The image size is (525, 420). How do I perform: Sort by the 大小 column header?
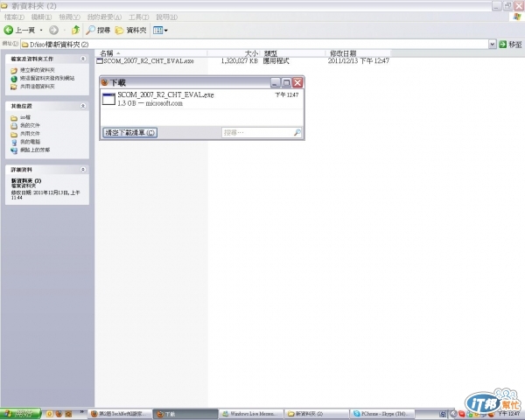(234, 53)
